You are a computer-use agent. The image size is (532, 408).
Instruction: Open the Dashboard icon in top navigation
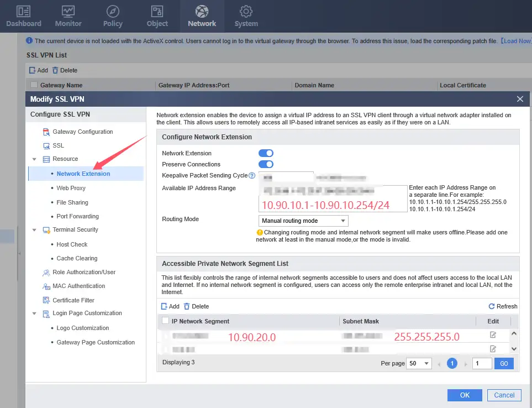[23, 12]
